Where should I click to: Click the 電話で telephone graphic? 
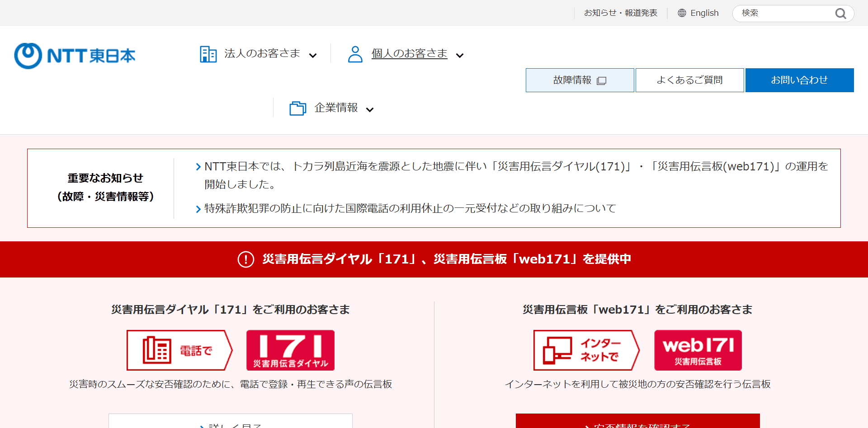(179, 350)
